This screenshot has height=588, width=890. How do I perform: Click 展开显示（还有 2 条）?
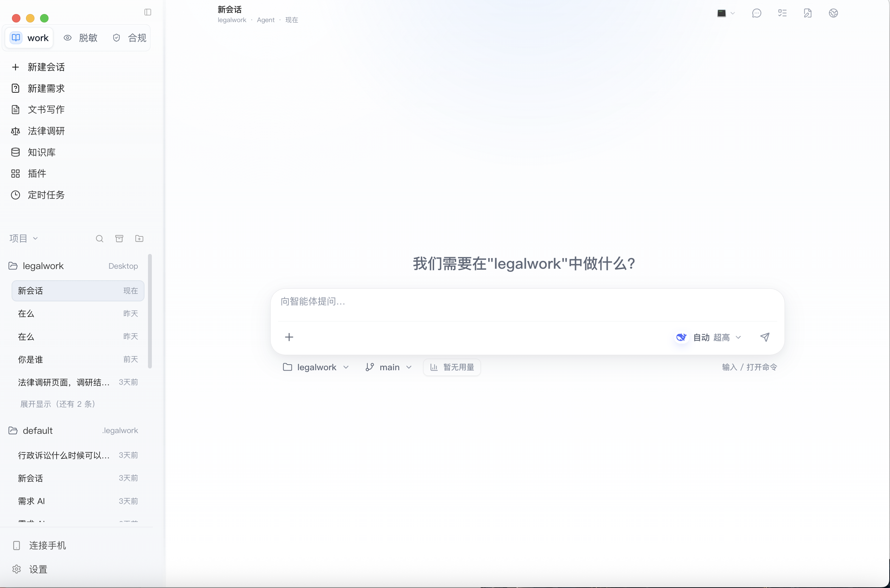[x=58, y=404]
